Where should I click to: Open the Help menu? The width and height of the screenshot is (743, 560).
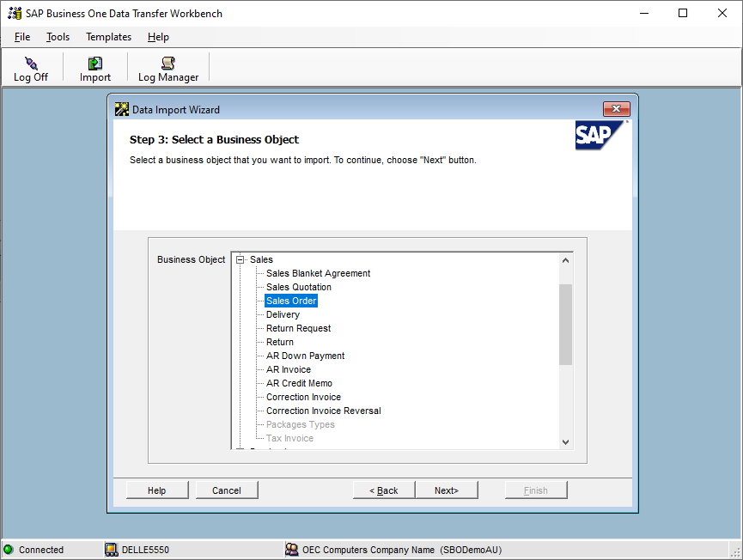click(158, 37)
